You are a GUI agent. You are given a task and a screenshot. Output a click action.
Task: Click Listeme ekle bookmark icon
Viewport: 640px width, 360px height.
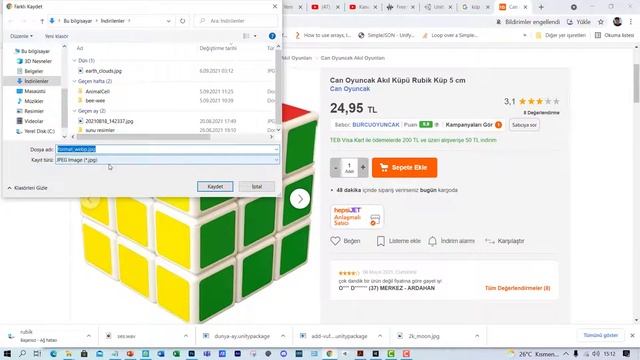pos(380,241)
